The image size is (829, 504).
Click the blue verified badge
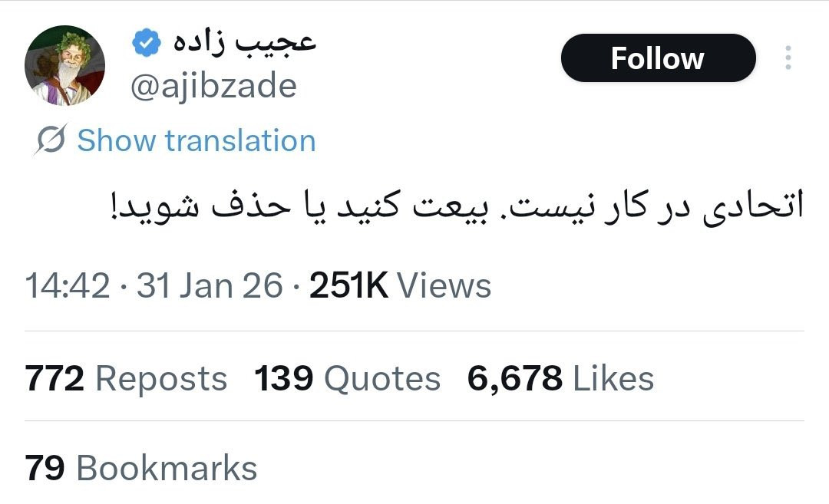[147, 43]
